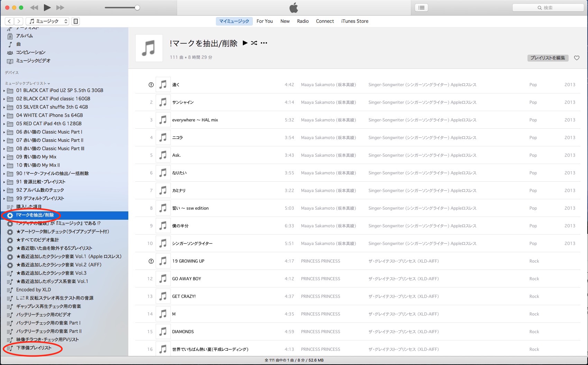Click exclamation icon next to 19 GROWING UP

(151, 261)
